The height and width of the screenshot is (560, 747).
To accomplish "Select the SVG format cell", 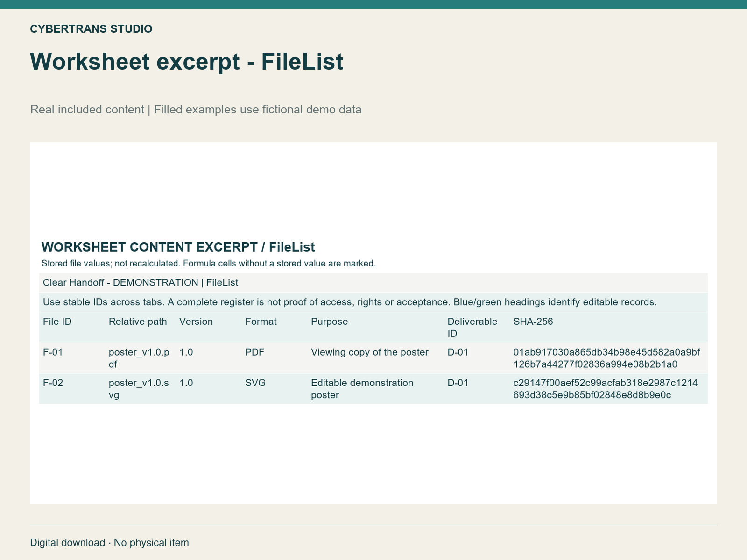I will pyautogui.click(x=255, y=383).
